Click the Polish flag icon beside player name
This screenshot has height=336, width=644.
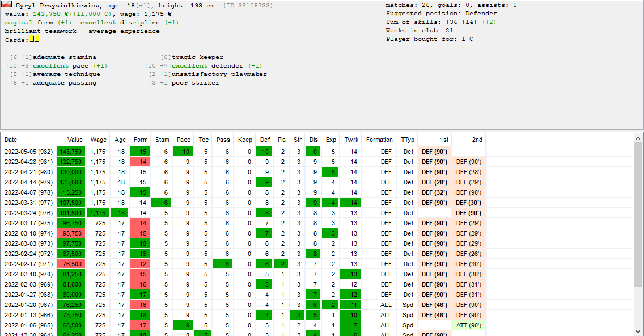[x=7, y=5]
